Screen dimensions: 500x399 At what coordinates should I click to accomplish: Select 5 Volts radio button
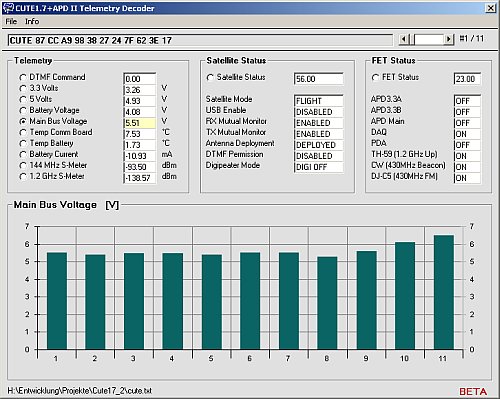(23, 99)
